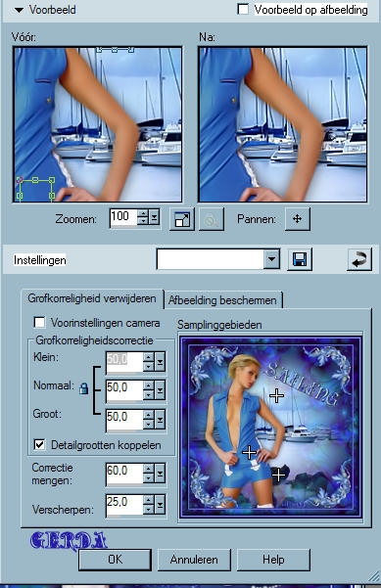This screenshot has width=381, height=588.
Task: Open the Klein slider dropdown
Action: (x=160, y=362)
